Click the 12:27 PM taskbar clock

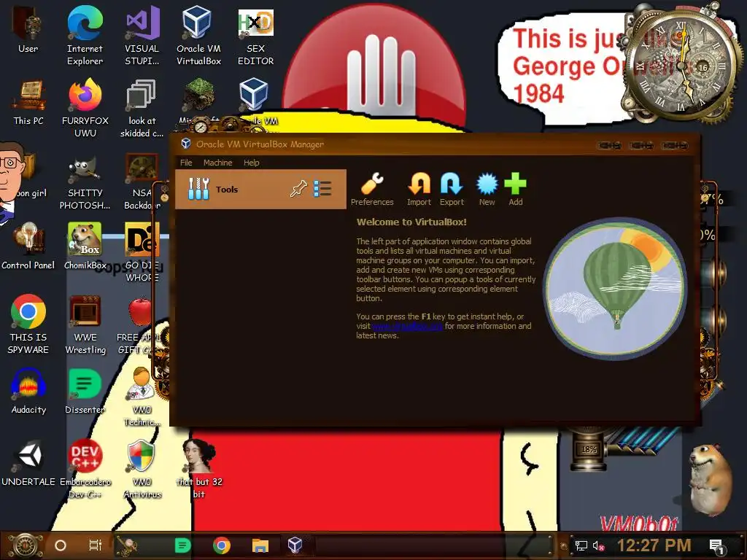654,545
